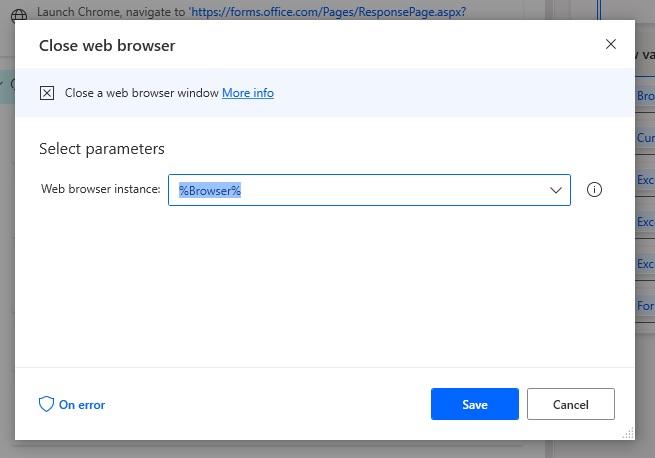Close the dialog using the X button

[611, 44]
